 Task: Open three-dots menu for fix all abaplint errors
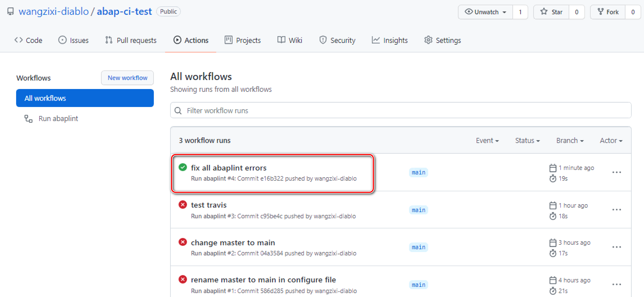[616, 172]
